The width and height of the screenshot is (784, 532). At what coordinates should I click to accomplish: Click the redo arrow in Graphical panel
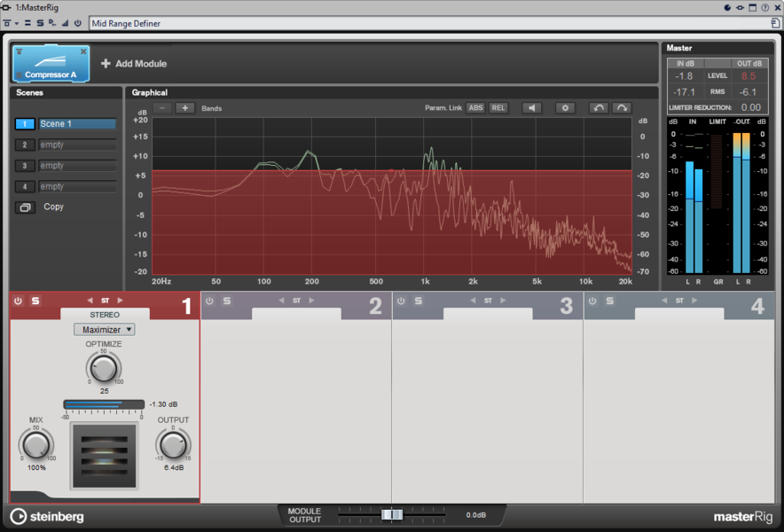[x=622, y=108]
